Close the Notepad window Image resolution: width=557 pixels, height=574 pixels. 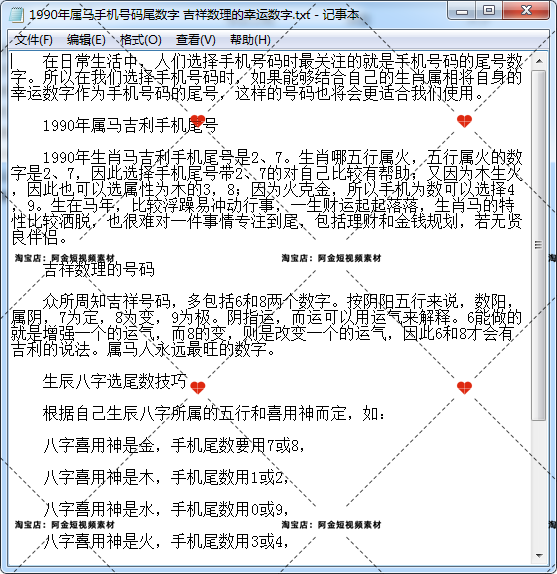(x=526, y=11)
